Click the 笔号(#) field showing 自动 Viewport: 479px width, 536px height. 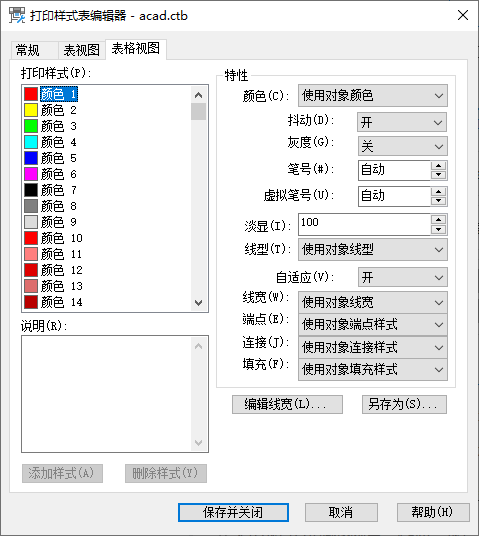394,170
